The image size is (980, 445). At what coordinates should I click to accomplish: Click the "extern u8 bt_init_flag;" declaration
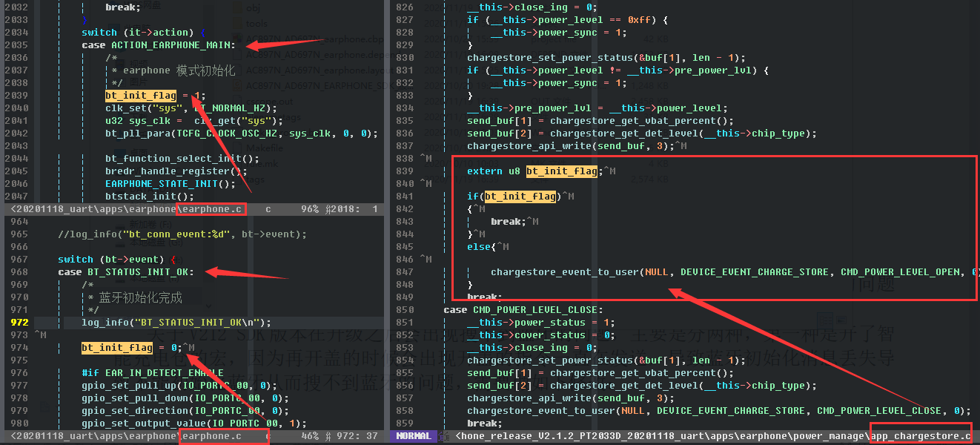(x=535, y=171)
